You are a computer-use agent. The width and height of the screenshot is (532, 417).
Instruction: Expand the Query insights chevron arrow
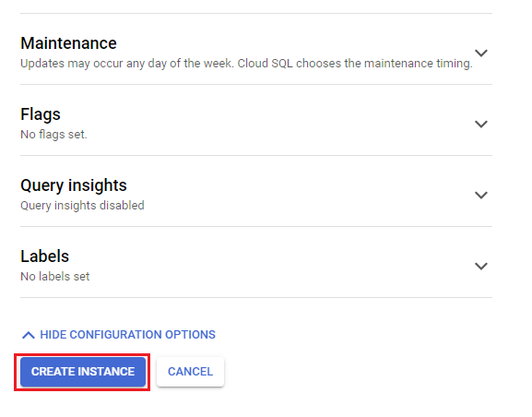480,195
